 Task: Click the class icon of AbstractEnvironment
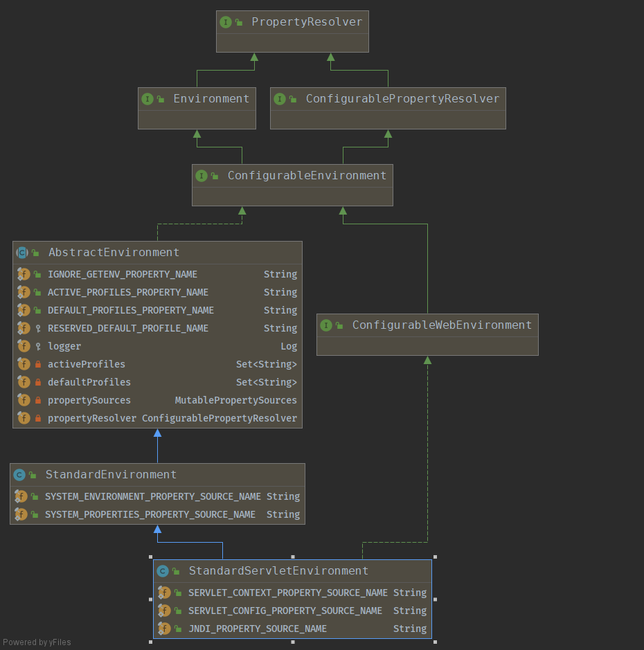coord(22,253)
